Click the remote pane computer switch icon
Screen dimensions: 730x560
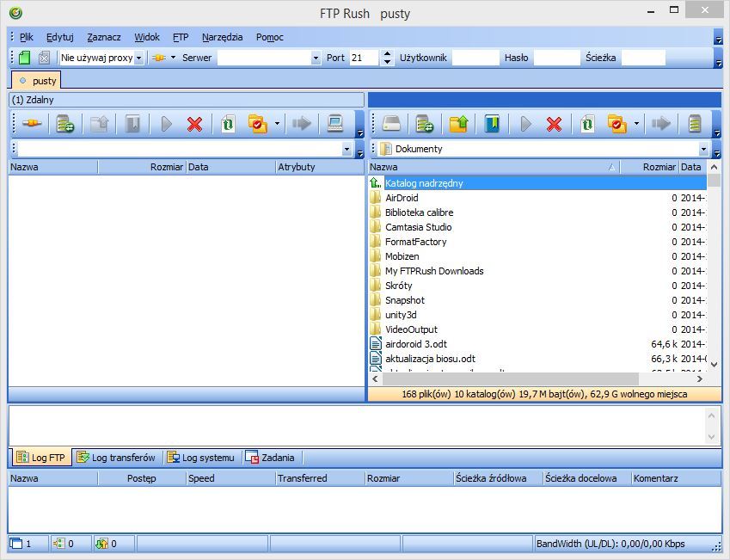(334, 124)
